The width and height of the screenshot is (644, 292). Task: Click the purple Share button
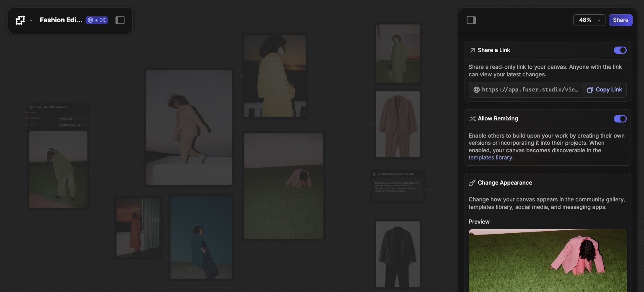[620, 20]
